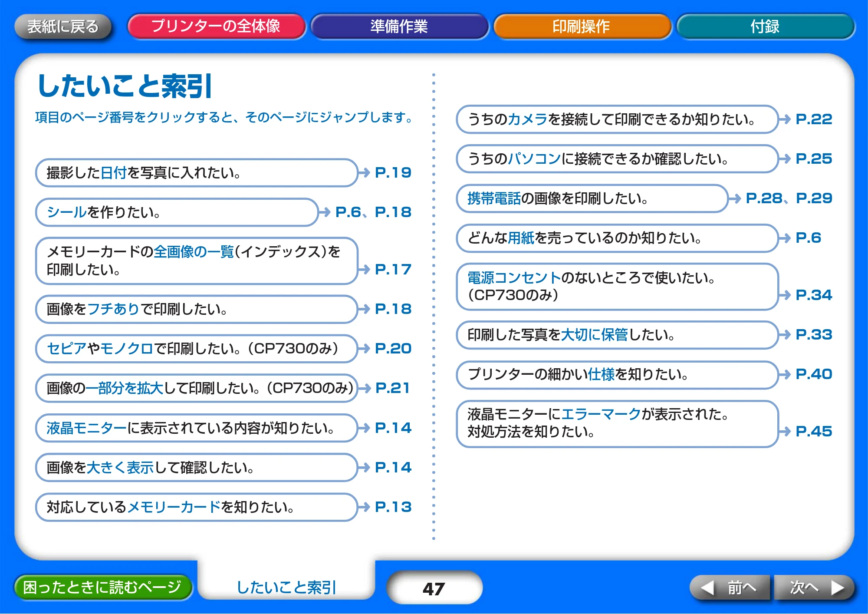This screenshot has width=868, height=614.
Task: Open P.6 link for シール
Action: click(x=348, y=212)
